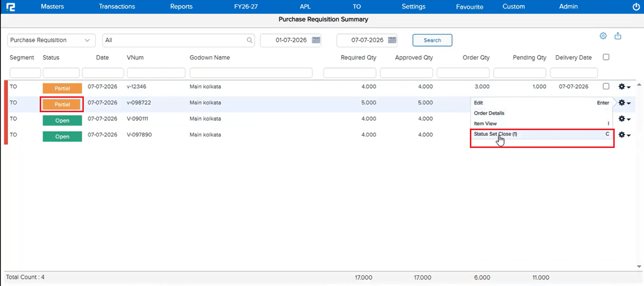The image size is (644, 286).
Task: Click the Total Count : 4 footer text
Action: [25, 277]
